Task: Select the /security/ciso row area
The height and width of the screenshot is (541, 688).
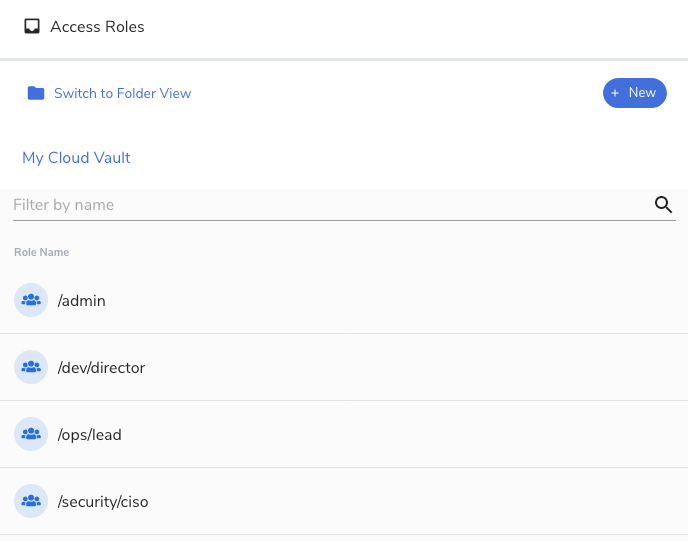Action: pyautogui.click(x=344, y=501)
